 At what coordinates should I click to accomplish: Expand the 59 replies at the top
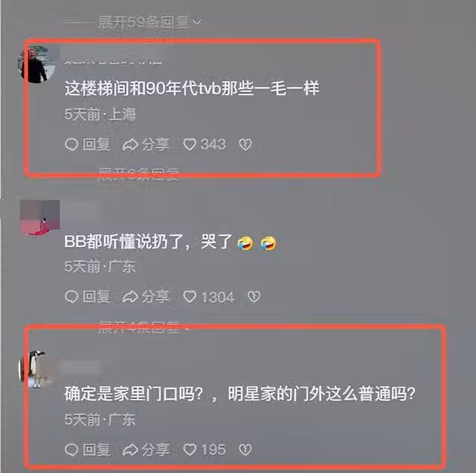click(149, 22)
